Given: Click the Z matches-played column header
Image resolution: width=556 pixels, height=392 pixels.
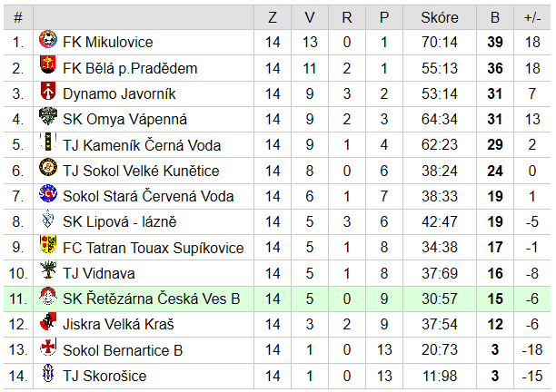Looking at the screenshot, I should pyautogui.click(x=273, y=17).
